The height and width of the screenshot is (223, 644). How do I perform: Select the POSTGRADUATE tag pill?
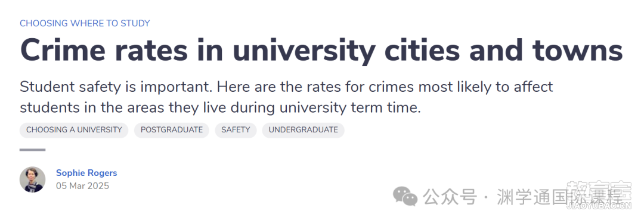172,130
